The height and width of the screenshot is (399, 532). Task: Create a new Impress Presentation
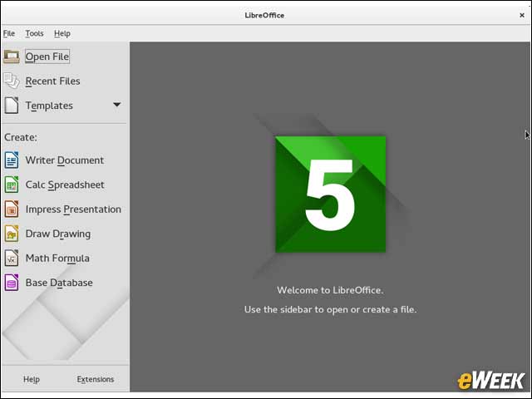pyautogui.click(x=73, y=209)
